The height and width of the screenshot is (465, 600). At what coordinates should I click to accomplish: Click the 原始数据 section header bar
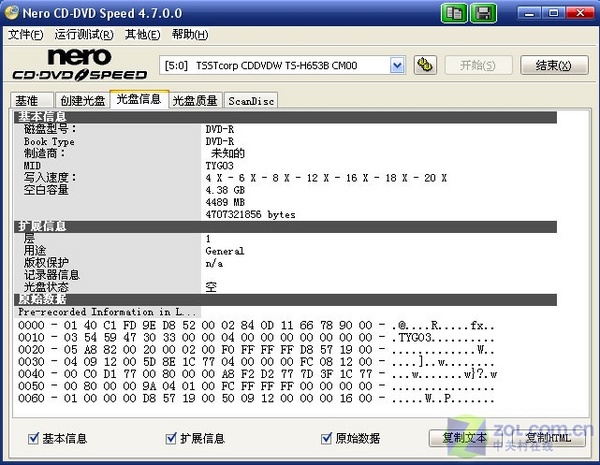coord(285,299)
